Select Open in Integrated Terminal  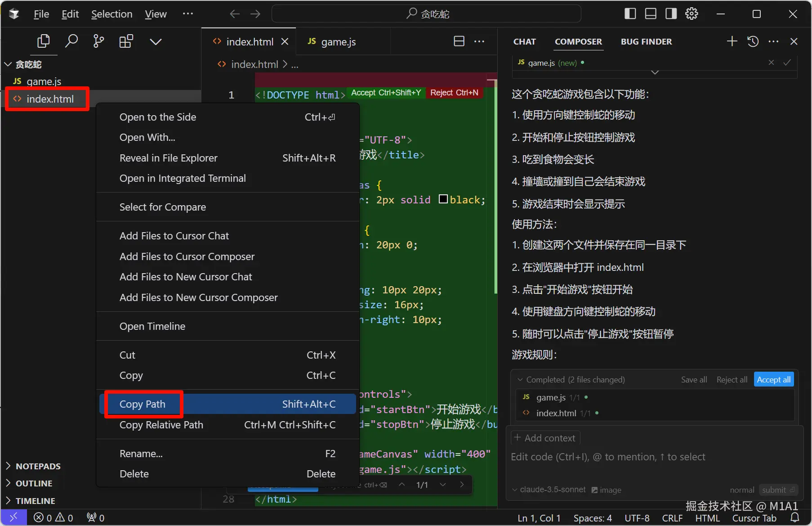(228, 178)
